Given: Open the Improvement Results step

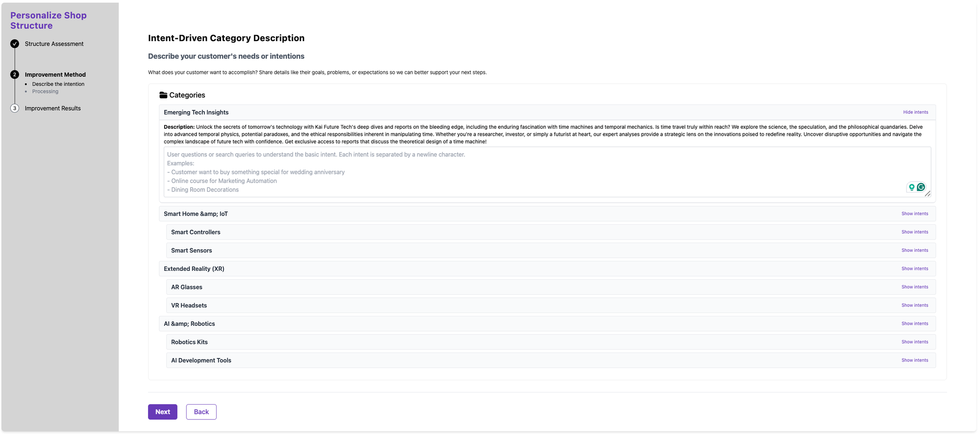Looking at the screenshot, I should pyautogui.click(x=52, y=108).
